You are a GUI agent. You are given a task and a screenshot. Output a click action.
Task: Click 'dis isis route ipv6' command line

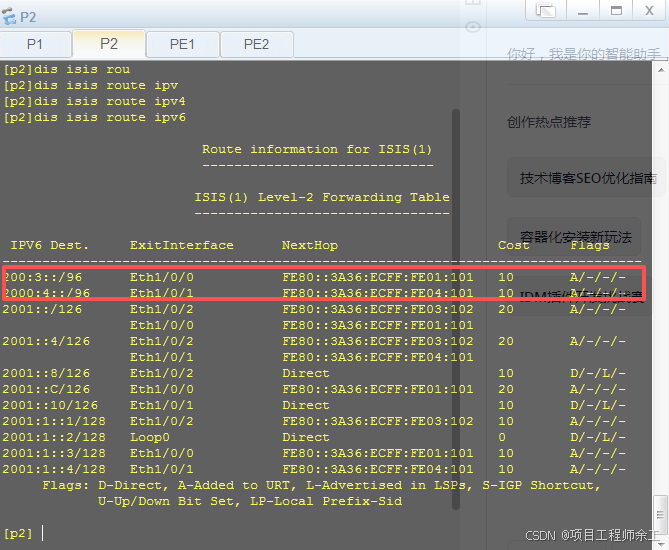(95, 117)
